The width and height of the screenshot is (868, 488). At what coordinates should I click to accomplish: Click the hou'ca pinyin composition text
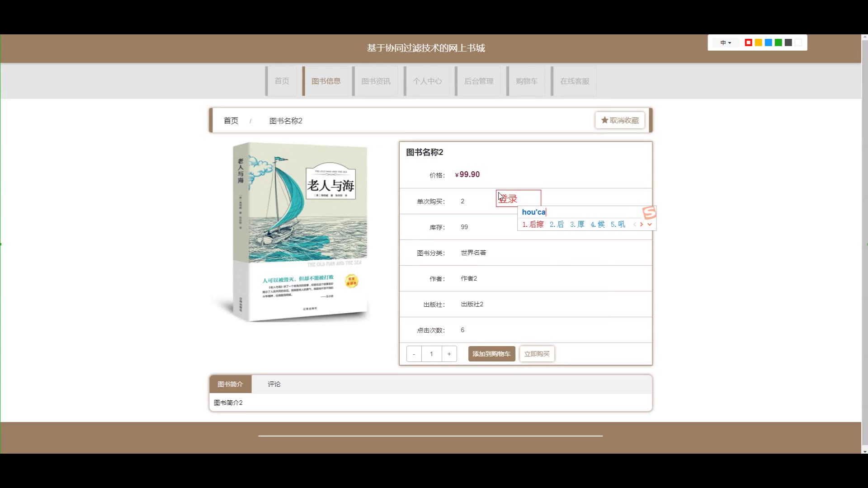[533, 212]
